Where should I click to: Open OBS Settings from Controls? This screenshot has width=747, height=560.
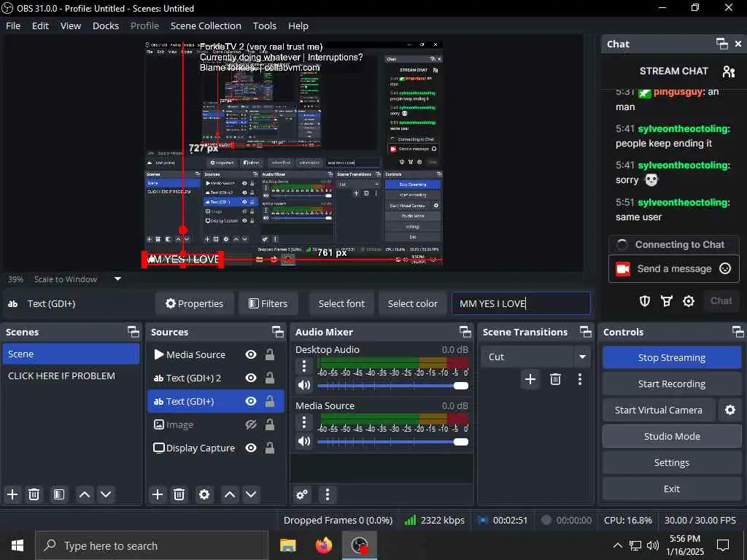coord(672,462)
